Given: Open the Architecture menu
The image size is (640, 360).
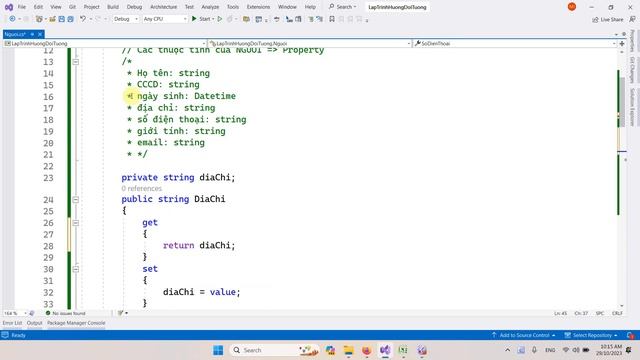Looking at the screenshot, I should (163, 7).
